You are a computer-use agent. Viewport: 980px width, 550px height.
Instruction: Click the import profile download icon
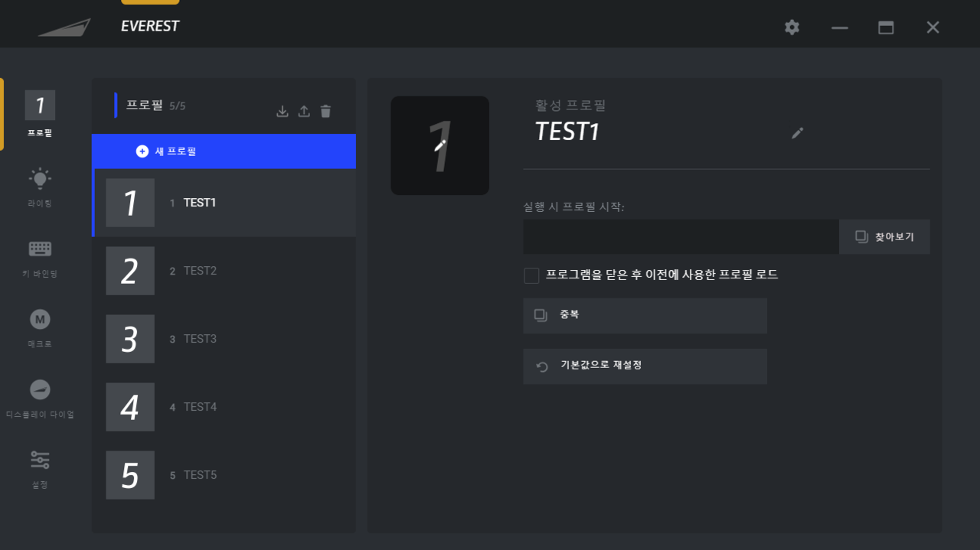pos(283,112)
